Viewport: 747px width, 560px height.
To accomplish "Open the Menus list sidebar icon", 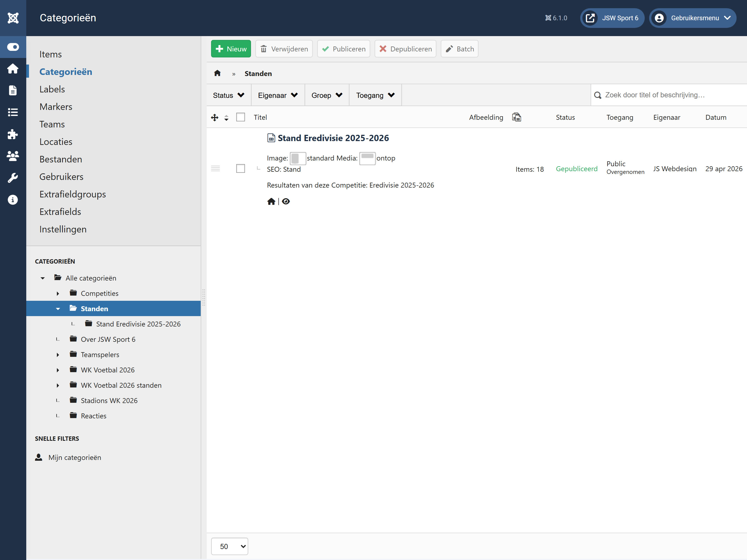I will [x=13, y=112].
